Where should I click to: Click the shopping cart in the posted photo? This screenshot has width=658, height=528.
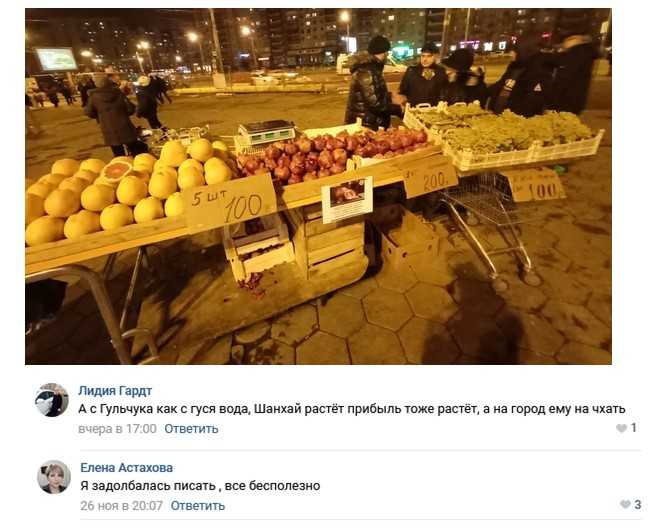click(491, 222)
